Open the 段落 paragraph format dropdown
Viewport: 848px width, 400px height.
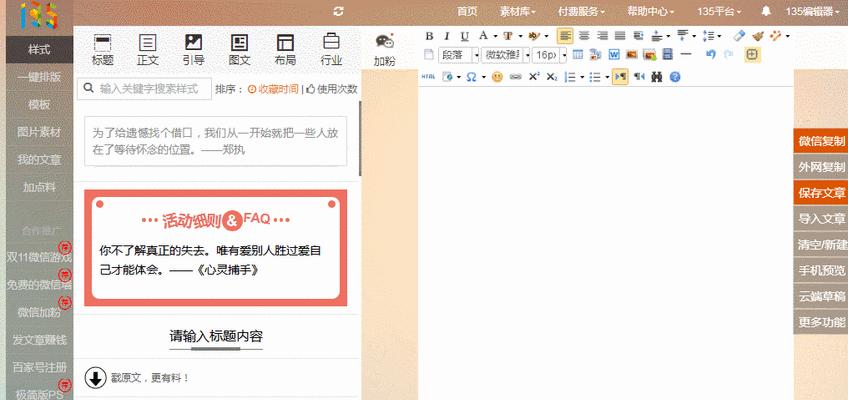click(x=459, y=55)
